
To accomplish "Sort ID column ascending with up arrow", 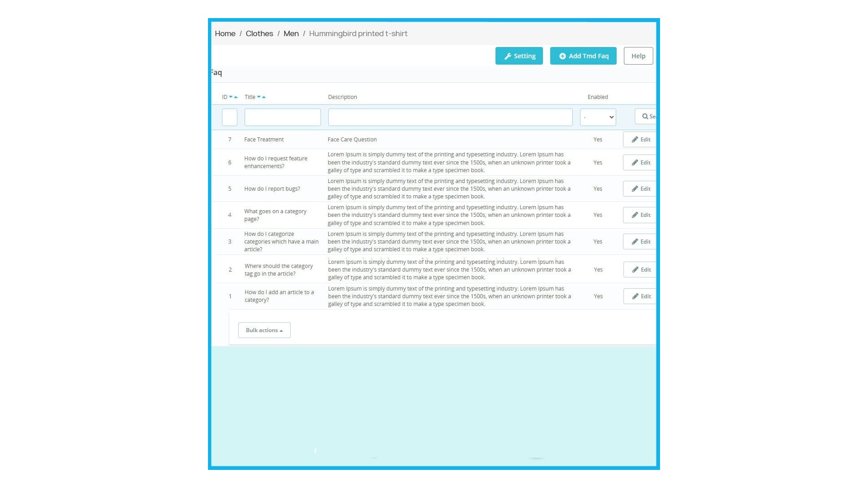I will tap(236, 97).
